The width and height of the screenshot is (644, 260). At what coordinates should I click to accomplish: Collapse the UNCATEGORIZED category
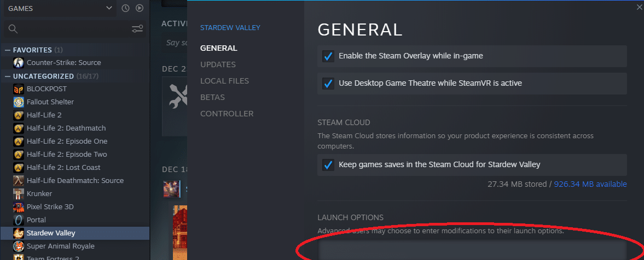[8, 76]
